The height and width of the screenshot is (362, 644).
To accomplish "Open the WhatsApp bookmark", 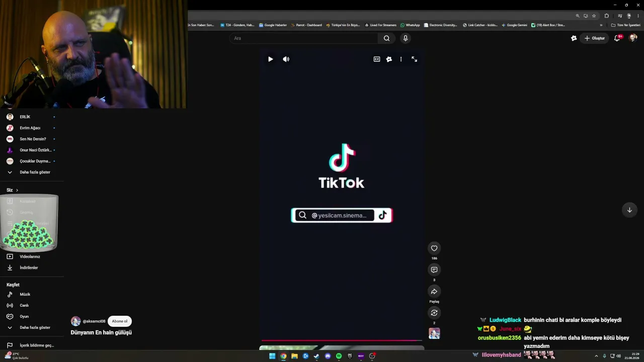I will 410,25.
